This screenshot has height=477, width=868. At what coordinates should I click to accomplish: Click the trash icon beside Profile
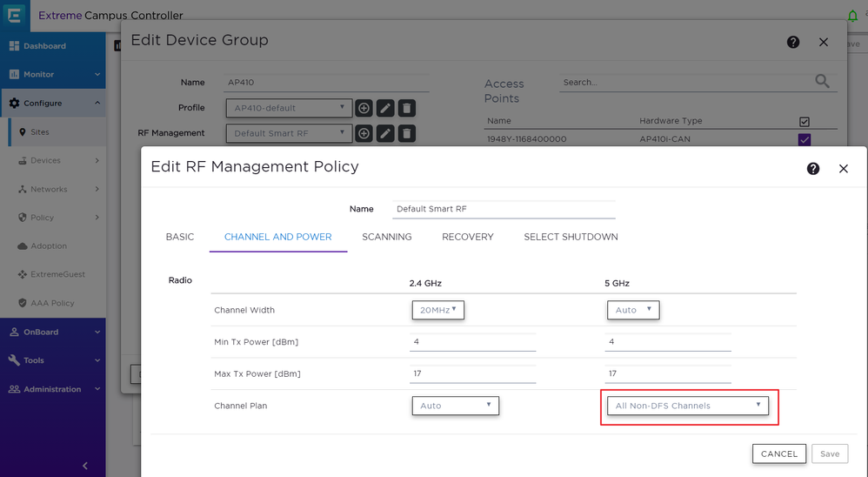pos(406,108)
